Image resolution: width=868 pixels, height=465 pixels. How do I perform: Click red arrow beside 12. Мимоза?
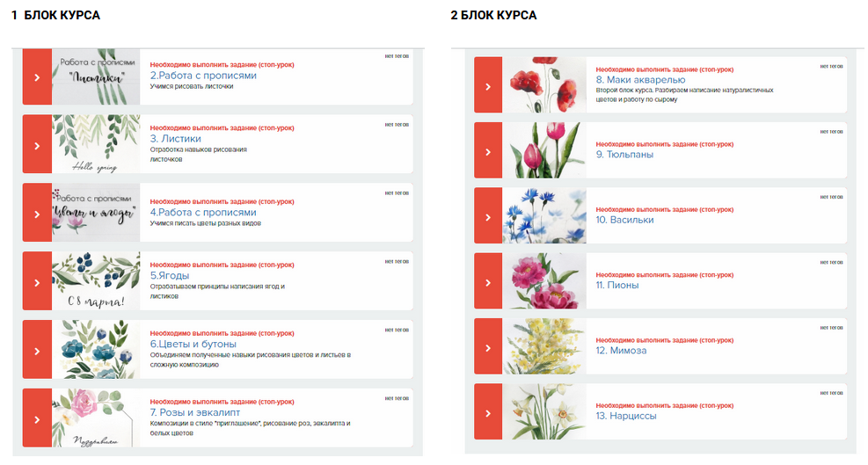point(488,346)
